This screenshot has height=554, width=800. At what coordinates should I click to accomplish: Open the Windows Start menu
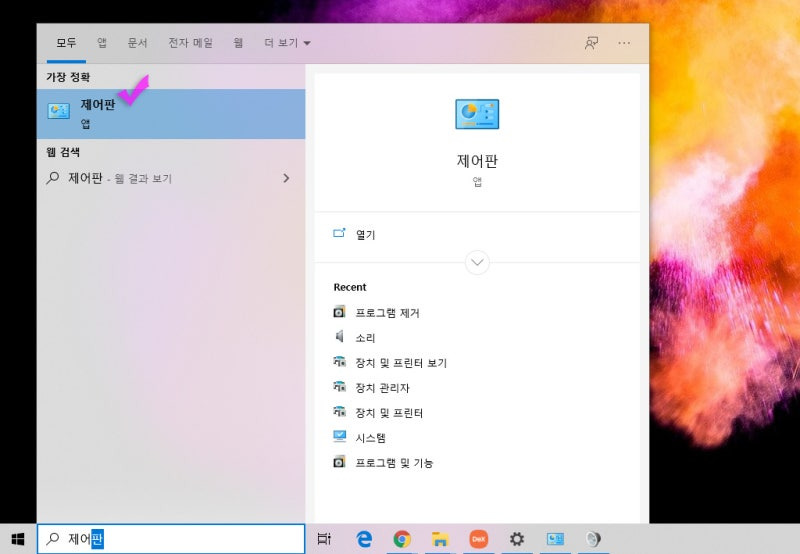tap(18, 539)
